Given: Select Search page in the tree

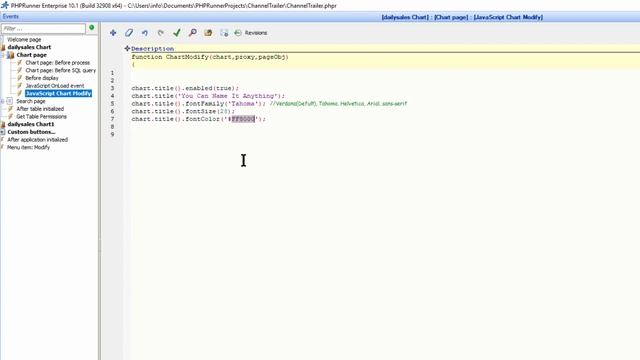Looking at the screenshot, I should [x=31, y=101].
